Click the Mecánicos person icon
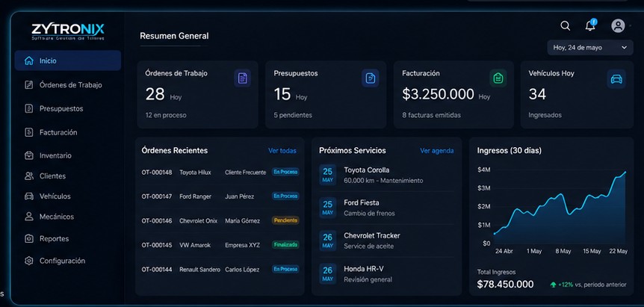Viewport: 644px width, 307px height. 28,217
